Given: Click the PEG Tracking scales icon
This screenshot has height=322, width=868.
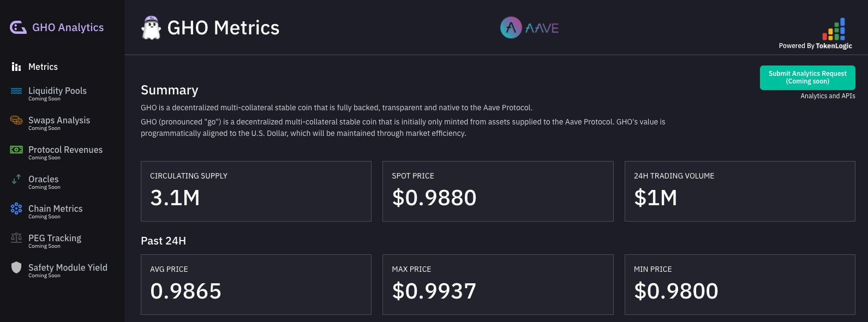Looking at the screenshot, I should (16, 238).
